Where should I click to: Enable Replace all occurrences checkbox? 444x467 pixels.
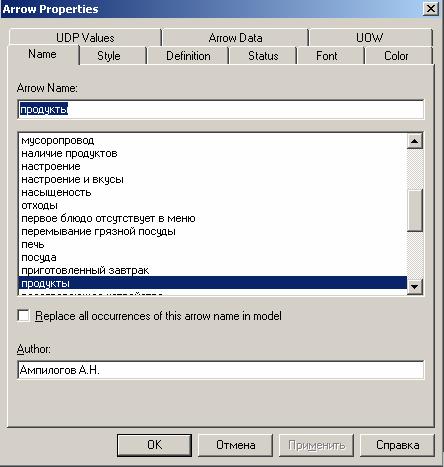tap(23, 315)
